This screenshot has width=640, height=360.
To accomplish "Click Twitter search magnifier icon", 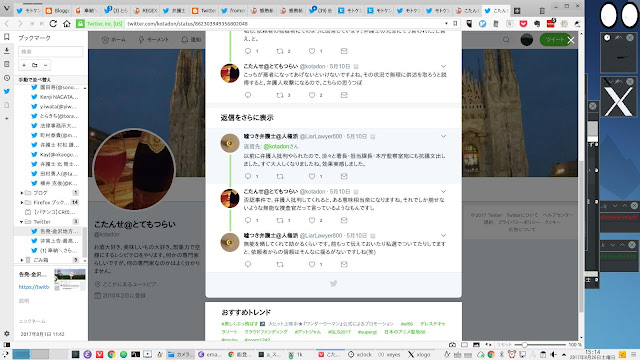I will pos(506,40).
